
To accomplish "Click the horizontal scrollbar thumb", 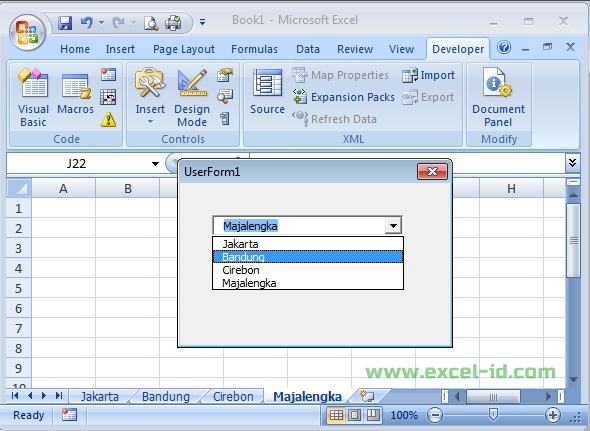I will click(x=493, y=396).
